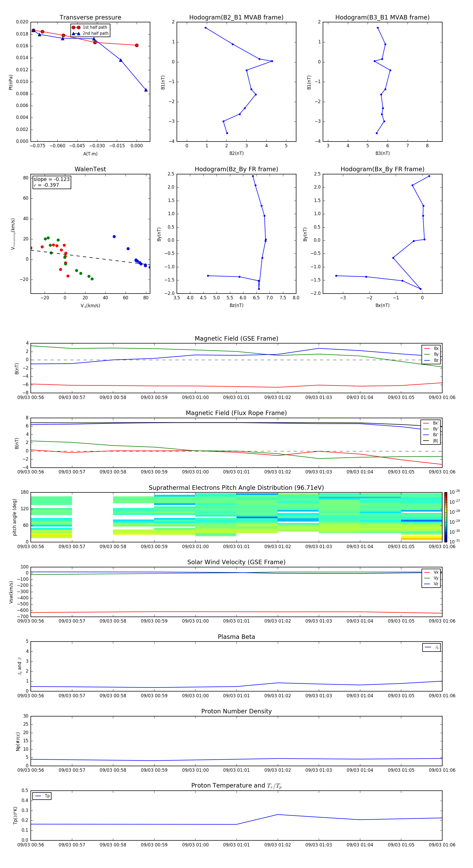
Task: Click the "B3(nT)" x-axis label
Action: pos(382,153)
